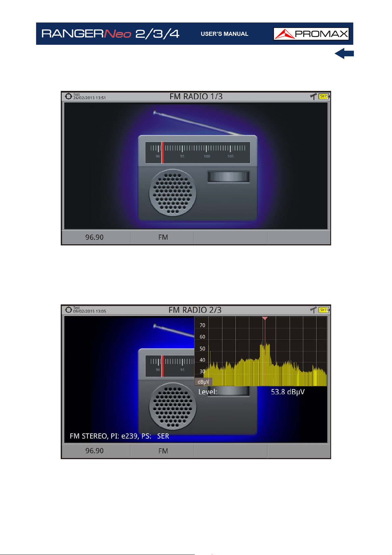
Task: Click the antenna icon on FM RADIO 1/3 screen
Action: coord(313,96)
